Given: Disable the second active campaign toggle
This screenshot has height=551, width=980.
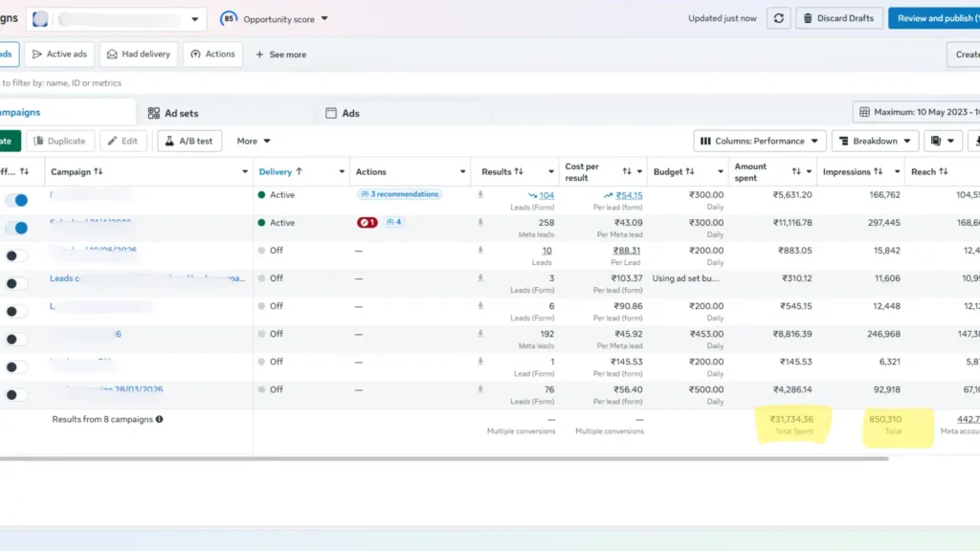Looking at the screenshot, I should pos(16,228).
